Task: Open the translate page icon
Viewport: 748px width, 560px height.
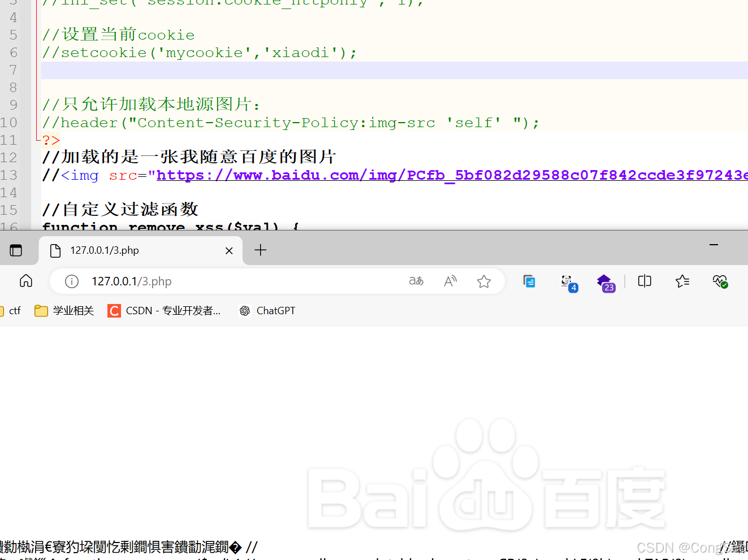Action: pos(416,281)
